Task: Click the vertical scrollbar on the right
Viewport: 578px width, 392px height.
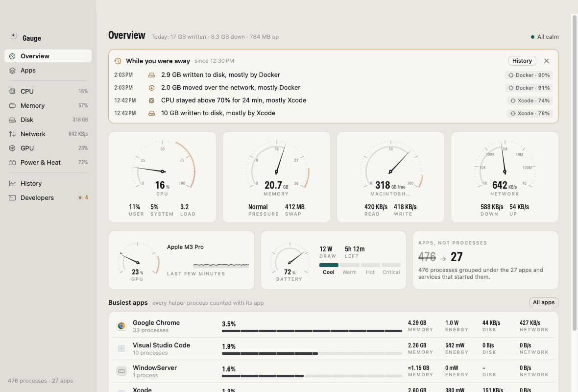Action: [574, 172]
